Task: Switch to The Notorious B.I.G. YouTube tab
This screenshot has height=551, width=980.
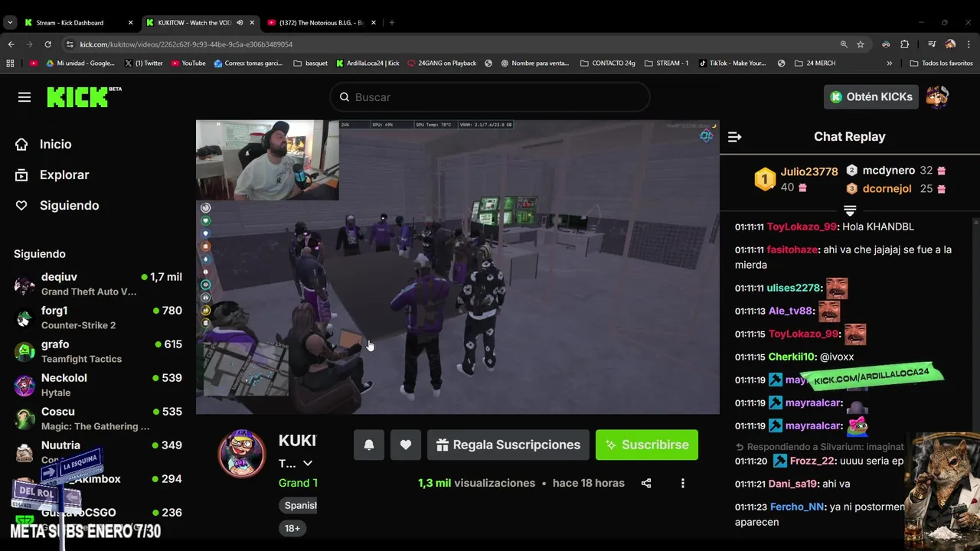Action: tap(322, 23)
